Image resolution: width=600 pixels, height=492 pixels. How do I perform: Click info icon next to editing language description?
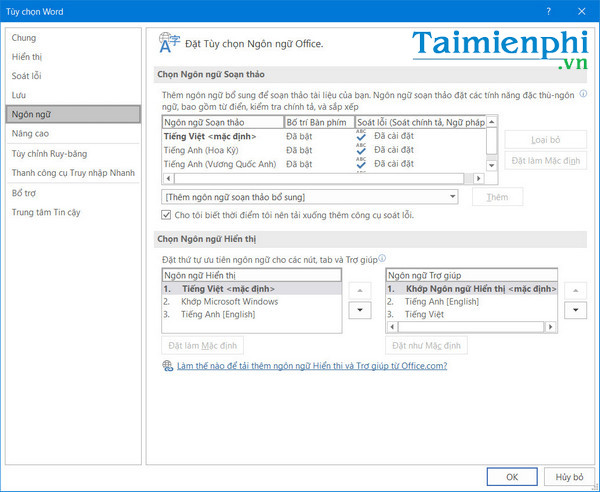[583, 94]
